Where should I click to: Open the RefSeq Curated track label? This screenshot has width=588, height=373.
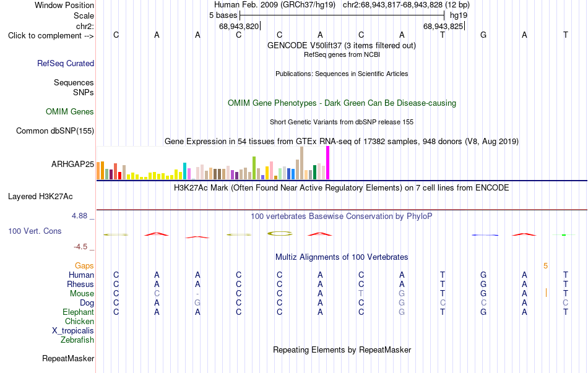click(x=66, y=63)
